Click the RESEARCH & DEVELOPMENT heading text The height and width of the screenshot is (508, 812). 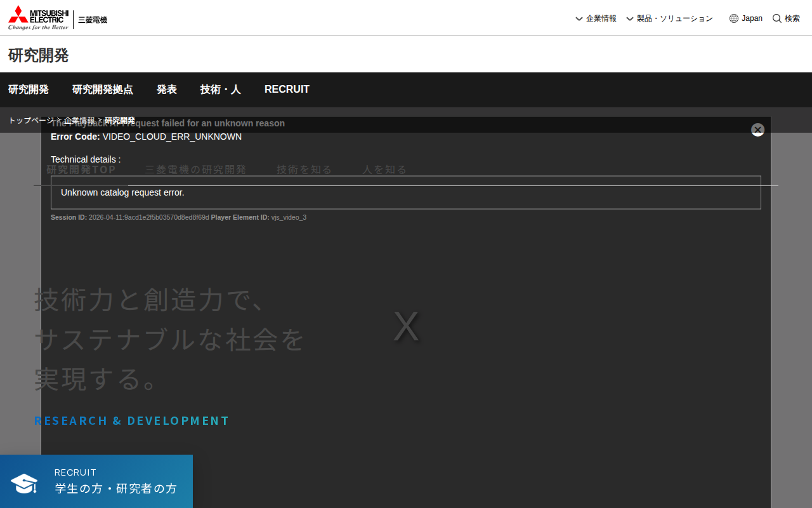(x=132, y=421)
